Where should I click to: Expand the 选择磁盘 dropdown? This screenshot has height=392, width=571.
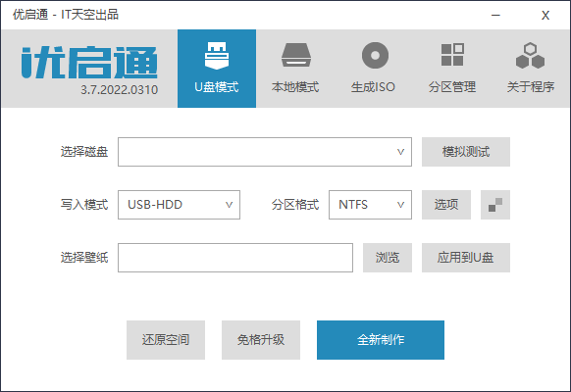click(x=265, y=152)
